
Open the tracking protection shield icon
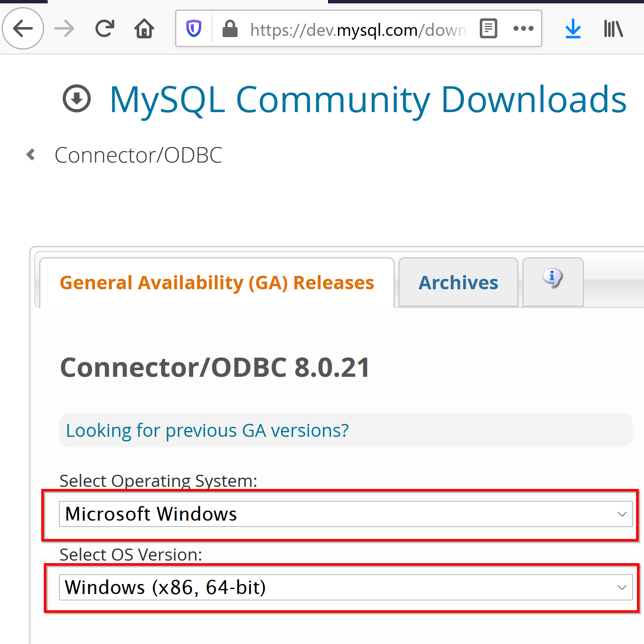(x=194, y=28)
